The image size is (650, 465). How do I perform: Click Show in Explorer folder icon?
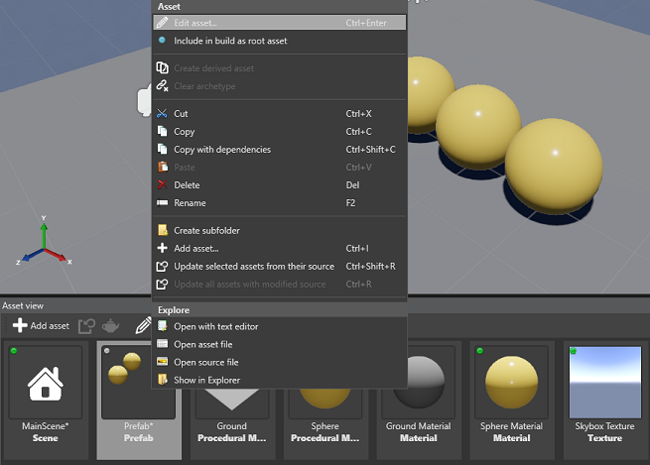[x=163, y=380]
